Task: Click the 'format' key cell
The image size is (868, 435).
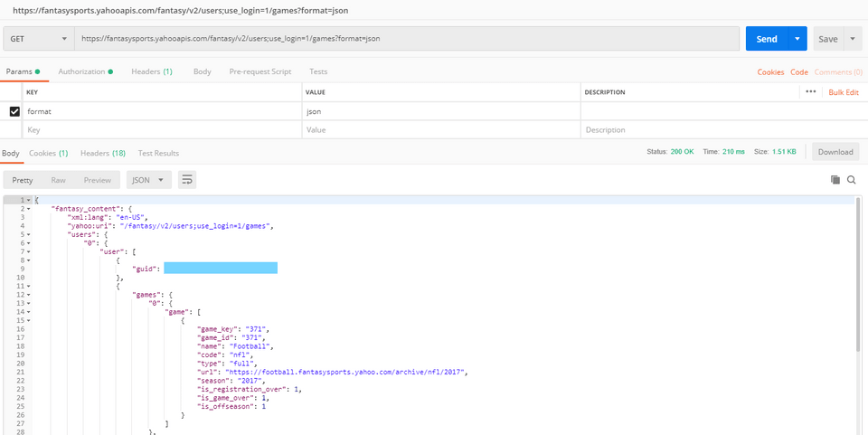Action: (x=162, y=111)
